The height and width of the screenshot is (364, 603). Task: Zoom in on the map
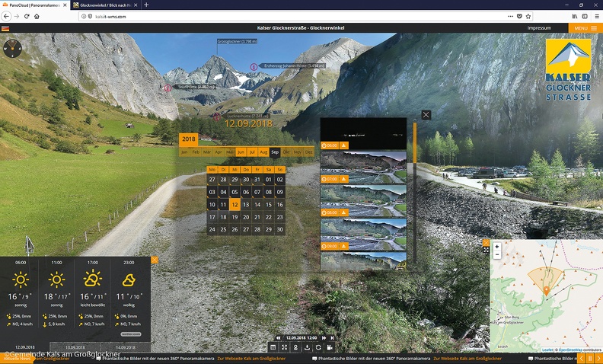pyautogui.click(x=497, y=247)
